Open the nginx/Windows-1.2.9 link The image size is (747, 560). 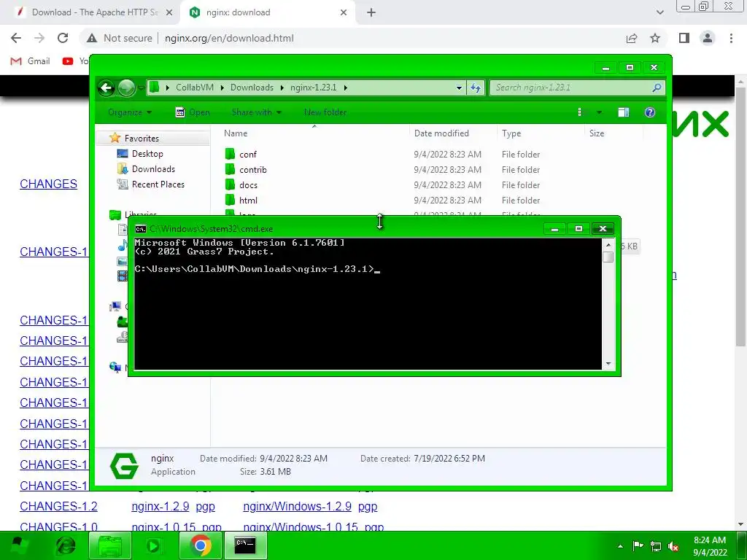298,506
